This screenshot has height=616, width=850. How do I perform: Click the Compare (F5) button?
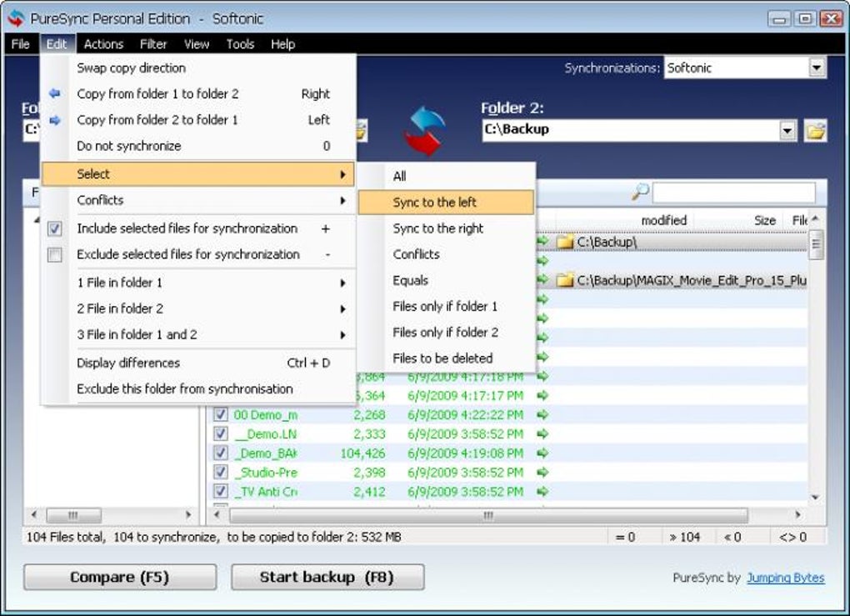120,577
